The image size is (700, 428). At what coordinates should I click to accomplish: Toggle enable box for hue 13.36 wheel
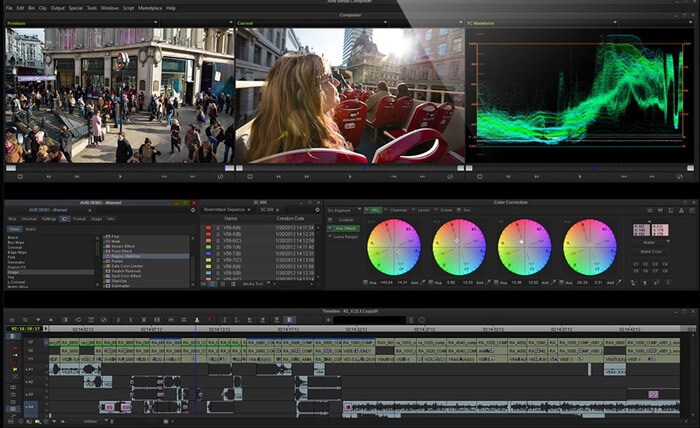pos(496,283)
